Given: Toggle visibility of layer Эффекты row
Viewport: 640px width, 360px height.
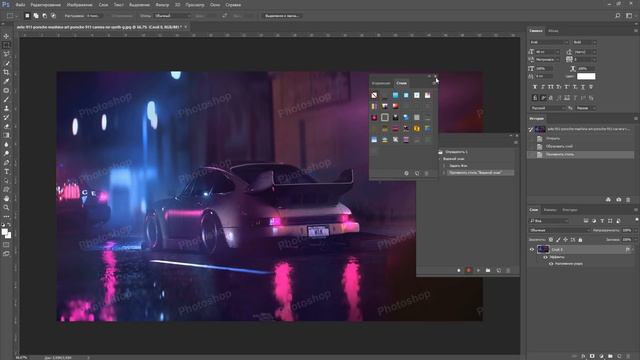Looking at the screenshot, I should tap(546, 257).
